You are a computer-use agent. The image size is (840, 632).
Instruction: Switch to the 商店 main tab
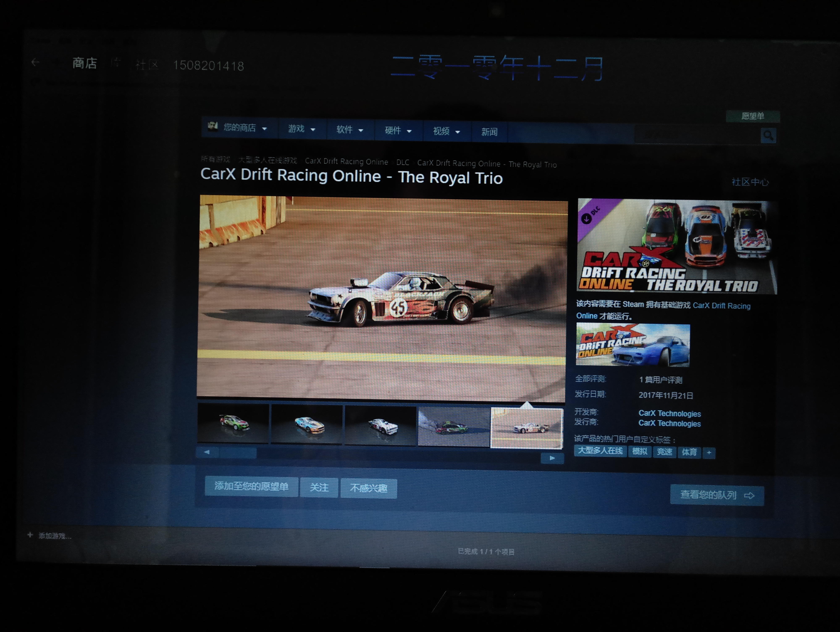point(85,63)
